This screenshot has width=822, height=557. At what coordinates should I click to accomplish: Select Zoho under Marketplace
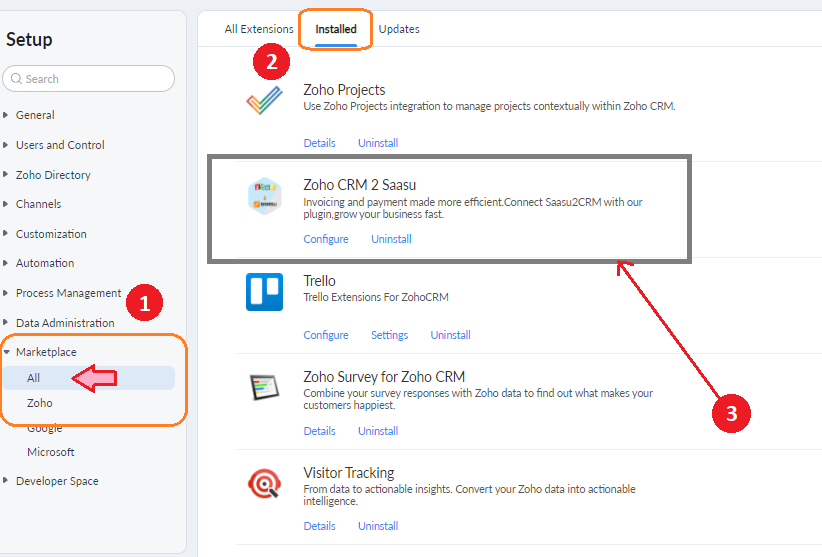(40, 403)
